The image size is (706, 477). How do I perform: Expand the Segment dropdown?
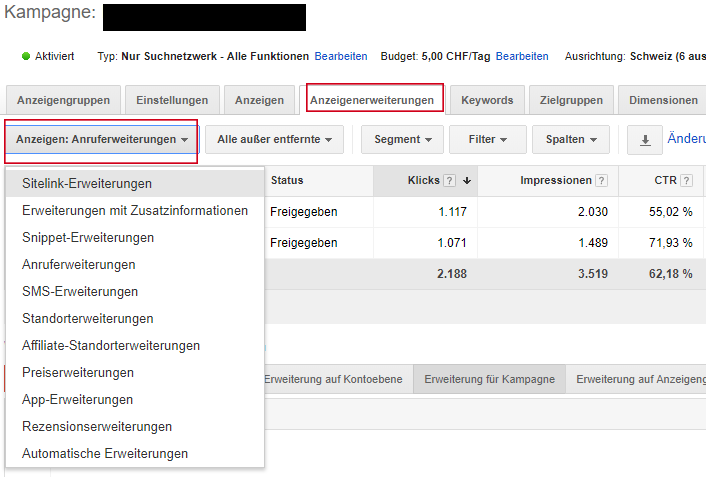point(403,140)
